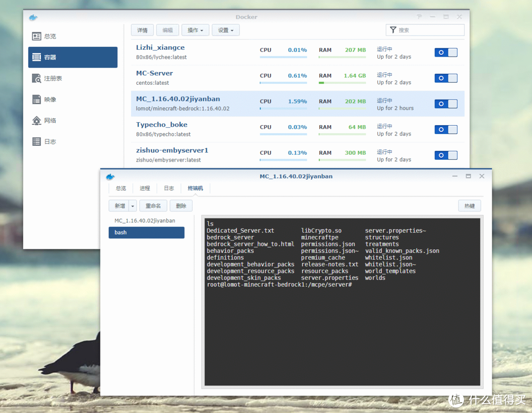Viewport: 532px width, 413px height.
Task: Select the Typecho_boke container name
Action: click(162, 125)
